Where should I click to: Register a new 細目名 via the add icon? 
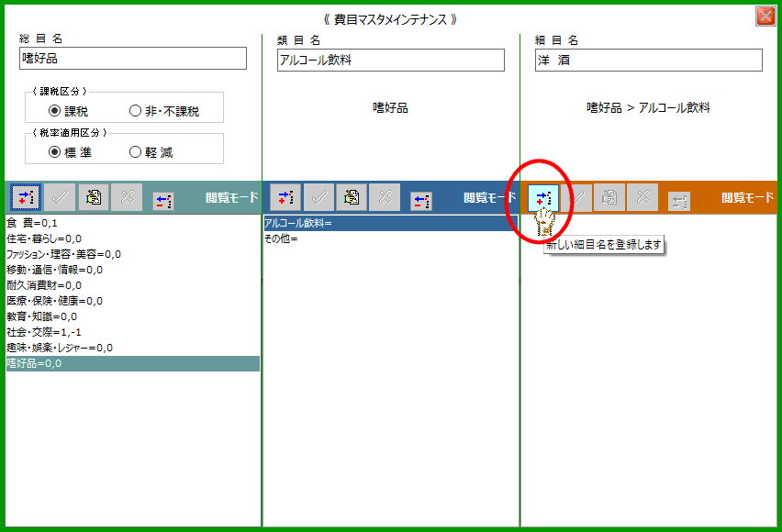pos(543,197)
